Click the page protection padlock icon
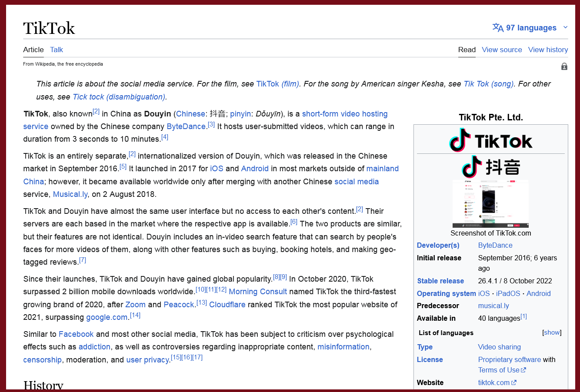Screen dimensions: 580x392 564,66
